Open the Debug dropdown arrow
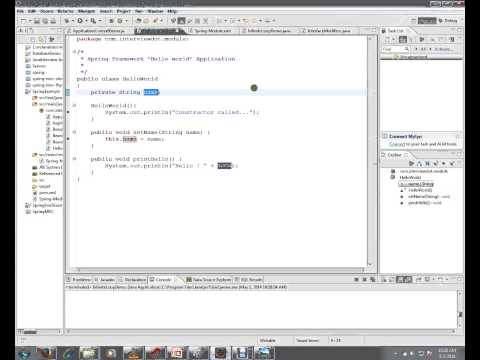480x360 pixels. (x=73, y=21)
